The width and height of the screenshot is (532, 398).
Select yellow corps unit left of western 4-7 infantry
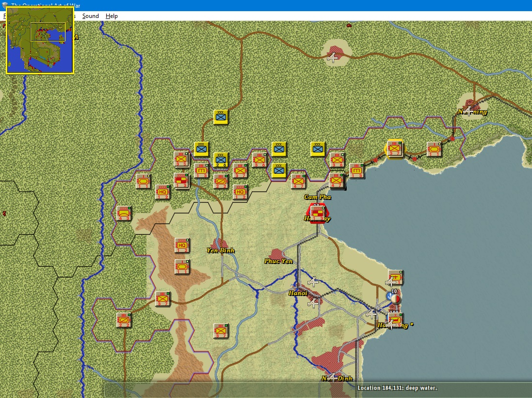coord(279,170)
